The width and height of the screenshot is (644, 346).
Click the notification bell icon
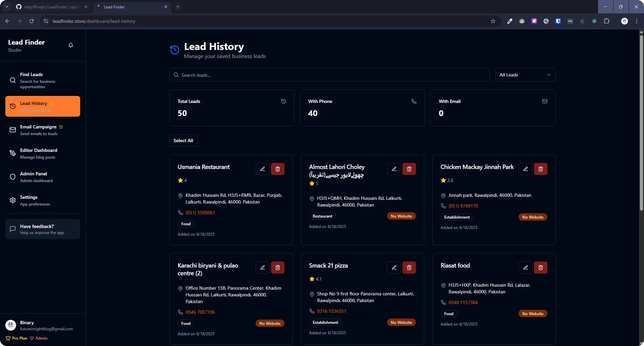coord(71,45)
